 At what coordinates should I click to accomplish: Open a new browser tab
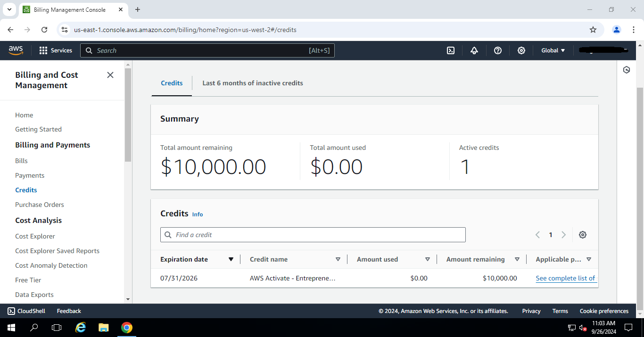tap(138, 9)
